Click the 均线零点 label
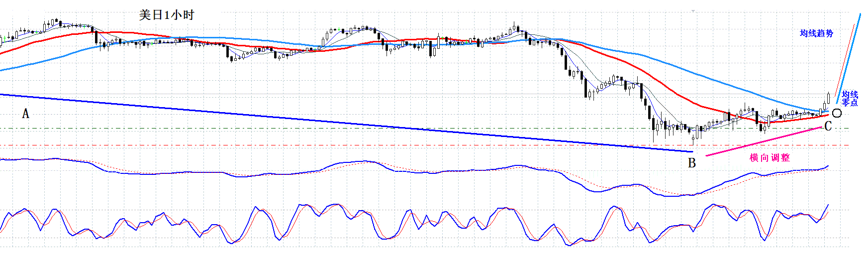868x271 pixels. pos(850,98)
